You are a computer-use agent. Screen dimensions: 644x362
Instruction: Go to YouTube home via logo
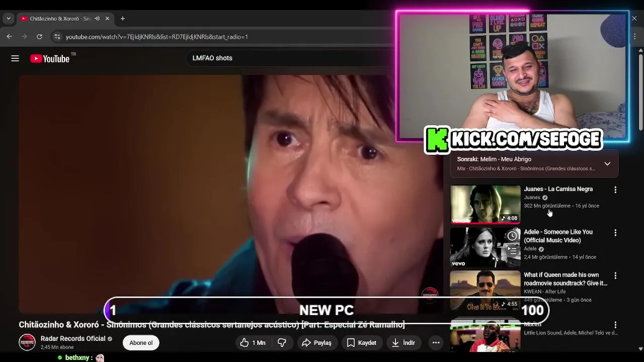click(x=49, y=58)
